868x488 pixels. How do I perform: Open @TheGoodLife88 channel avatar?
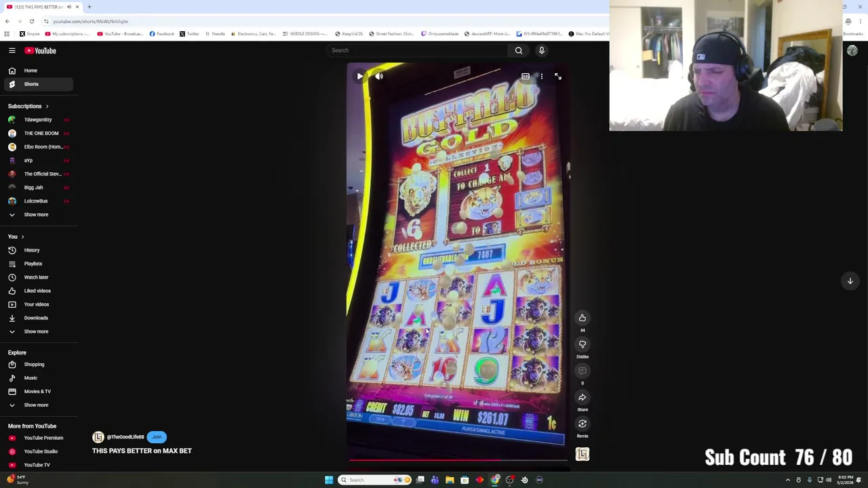pos(98,437)
